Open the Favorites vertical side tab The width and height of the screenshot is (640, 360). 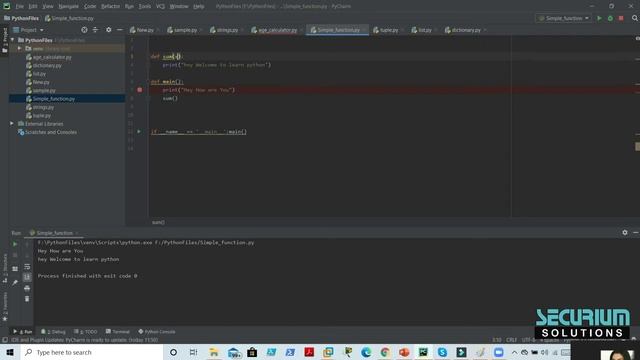(5, 306)
